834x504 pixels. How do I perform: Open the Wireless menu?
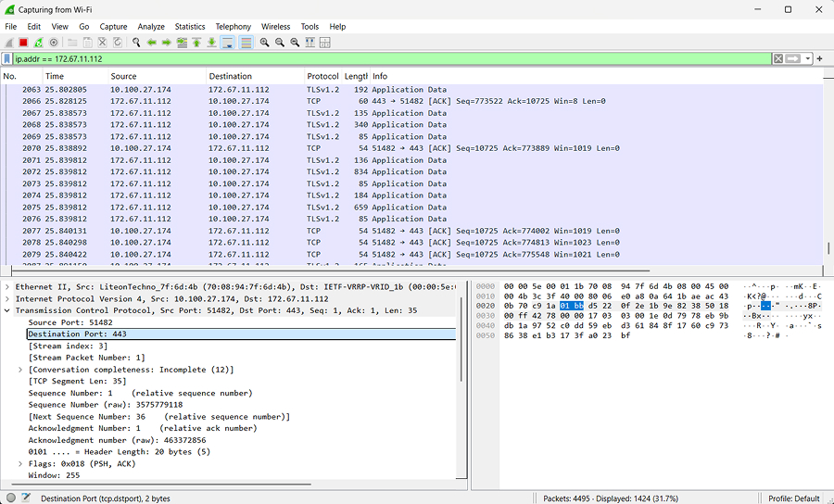pos(275,27)
